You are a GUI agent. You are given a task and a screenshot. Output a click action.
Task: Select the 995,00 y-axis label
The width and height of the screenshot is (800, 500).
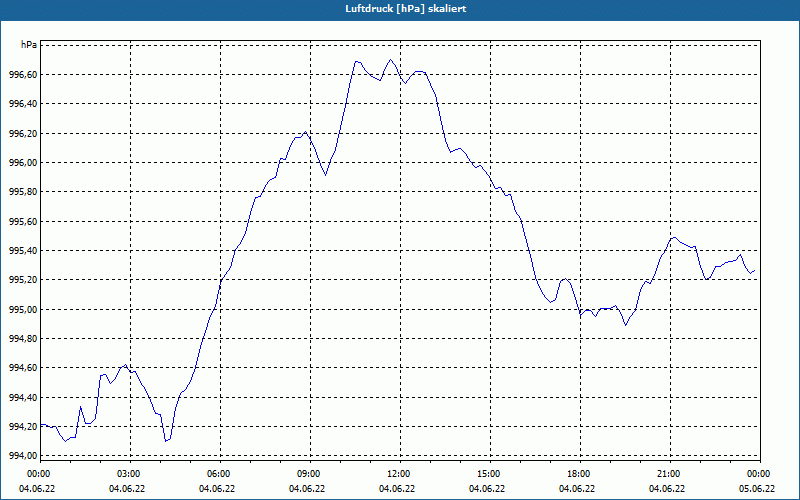[23, 309]
